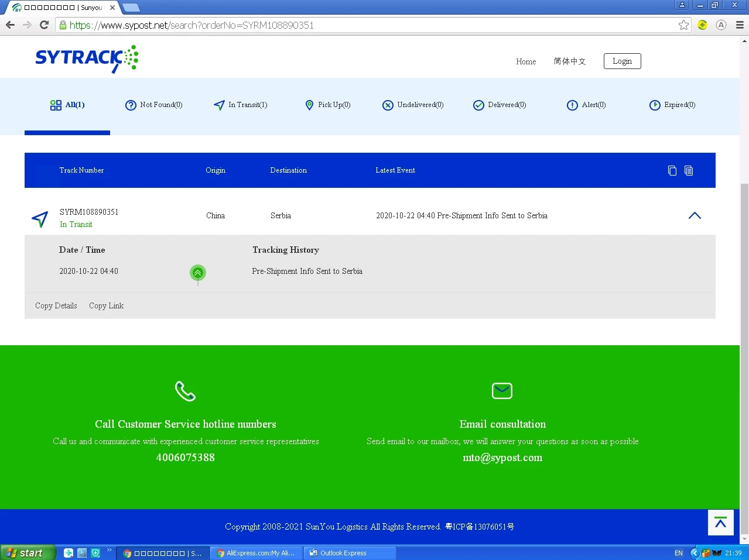749x560 pixels.
Task: Click mto@sypost.com email address
Action: coord(502,458)
